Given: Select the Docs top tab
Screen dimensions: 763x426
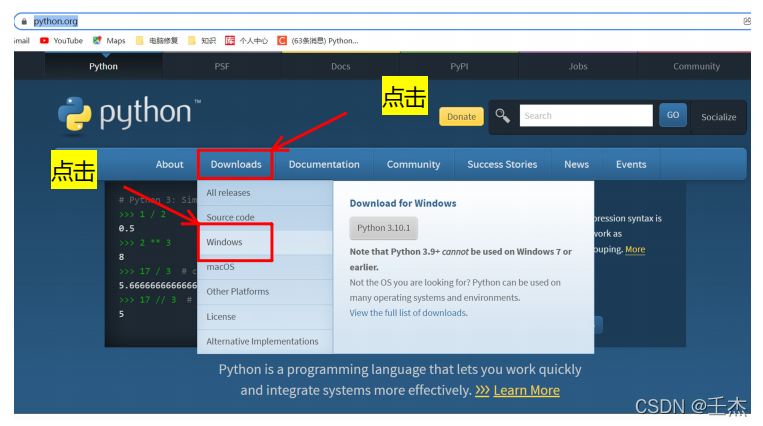Looking at the screenshot, I should pyautogui.click(x=341, y=66).
